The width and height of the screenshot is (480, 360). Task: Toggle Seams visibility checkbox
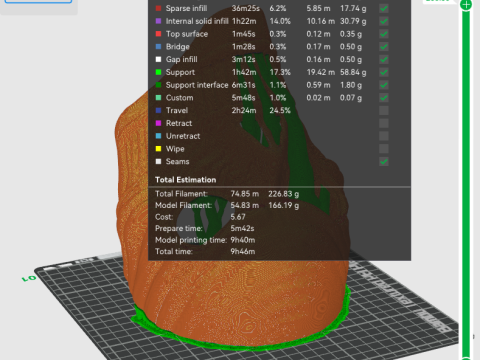click(x=384, y=162)
